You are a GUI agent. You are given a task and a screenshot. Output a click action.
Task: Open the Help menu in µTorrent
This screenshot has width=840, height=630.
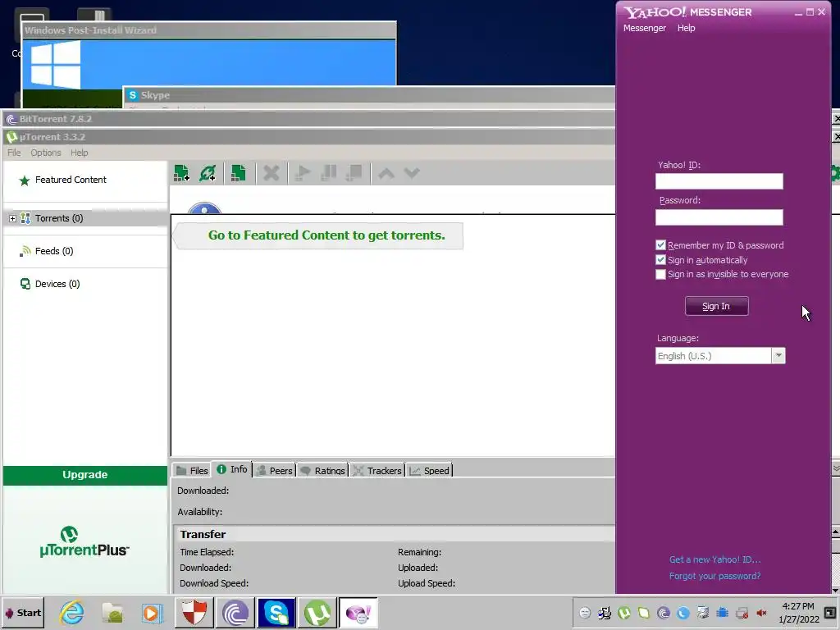pos(80,153)
